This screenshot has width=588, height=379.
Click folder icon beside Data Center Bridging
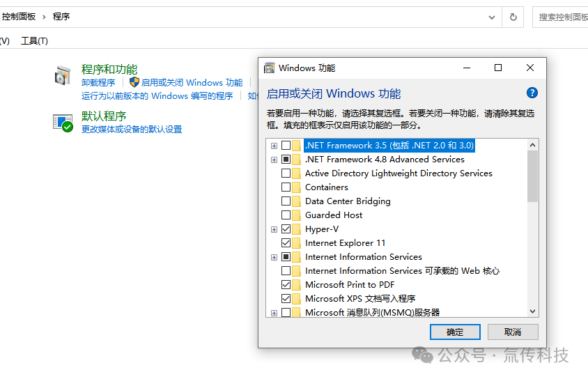(296, 201)
